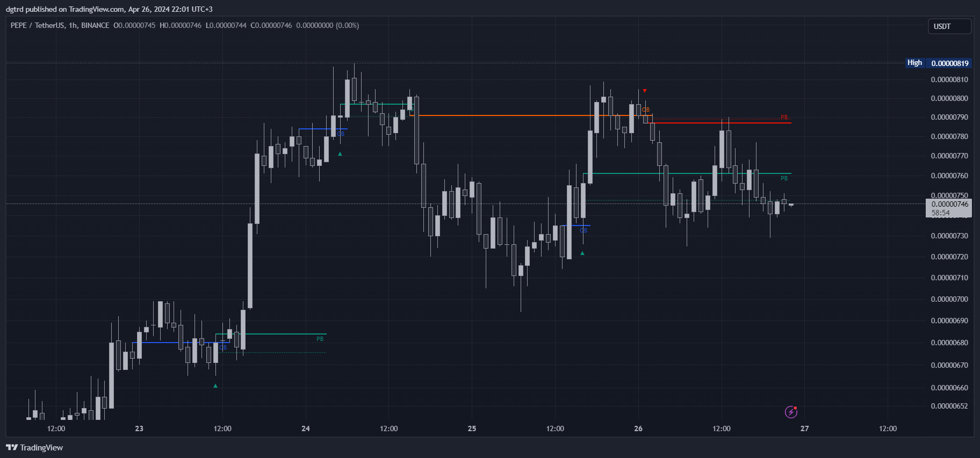Click the 0.00000710 price axis label
This screenshot has width=980, height=458.
[x=949, y=278]
